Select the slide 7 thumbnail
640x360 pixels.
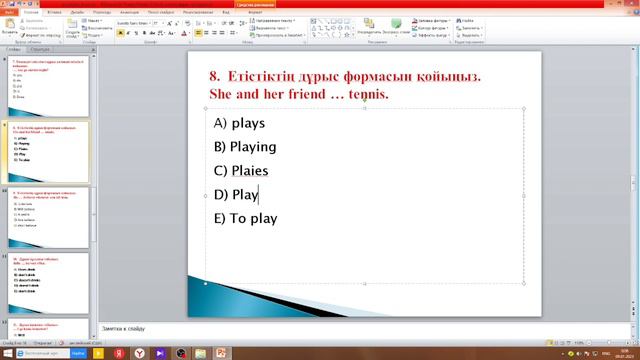(48, 87)
